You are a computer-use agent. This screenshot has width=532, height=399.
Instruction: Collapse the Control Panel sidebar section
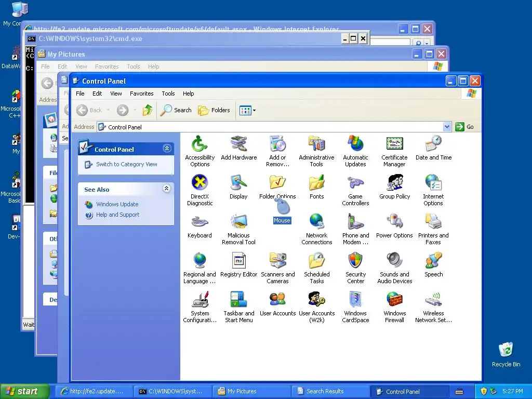pyautogui.click(x=167, y=149)
